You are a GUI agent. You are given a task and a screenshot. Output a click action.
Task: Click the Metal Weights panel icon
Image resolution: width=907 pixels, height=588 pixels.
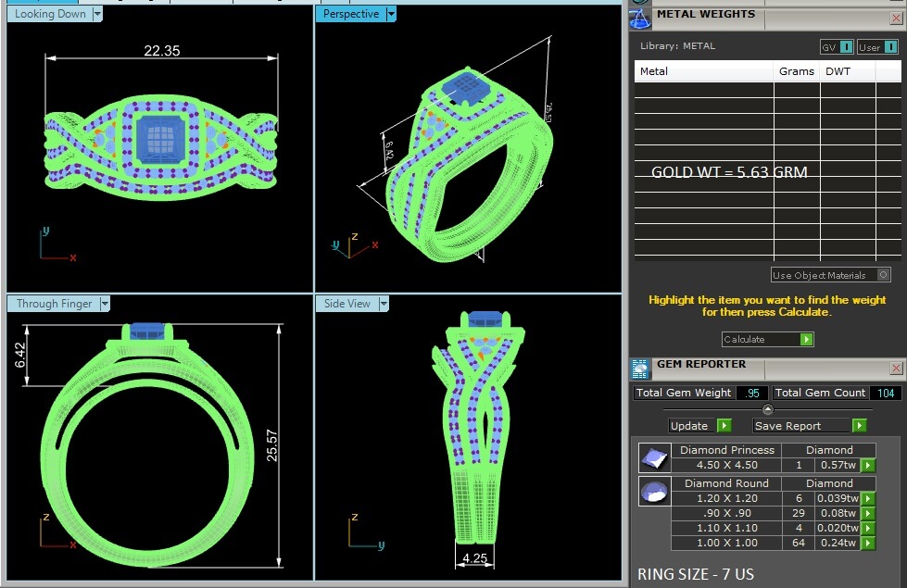pyautogui.click(x=639, y=19)
